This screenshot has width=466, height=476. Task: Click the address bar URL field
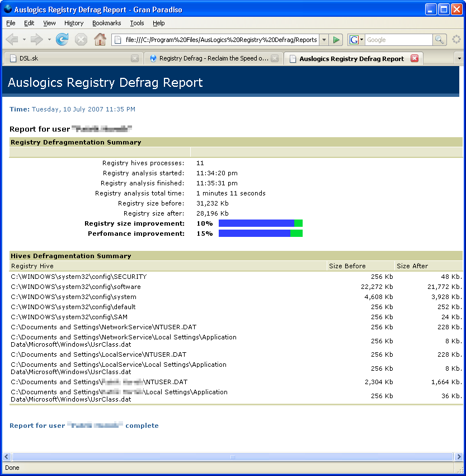click(221, 40)
